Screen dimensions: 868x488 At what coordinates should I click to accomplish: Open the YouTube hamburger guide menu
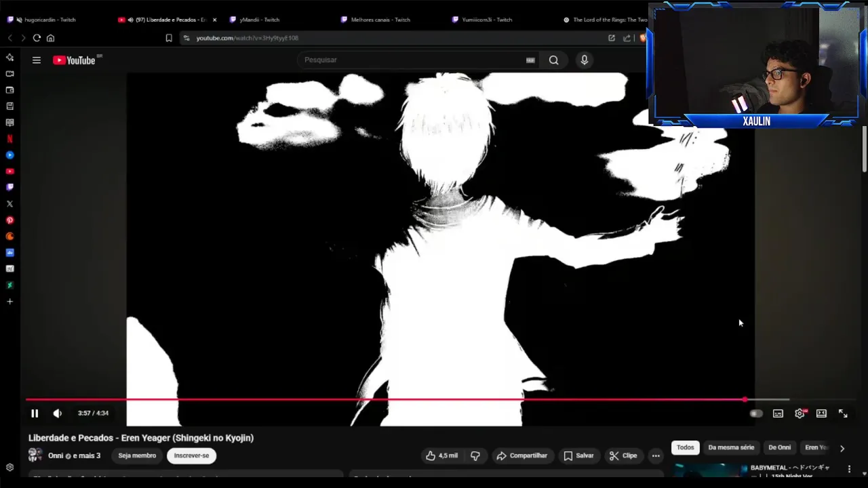click(x=37, y=60)
